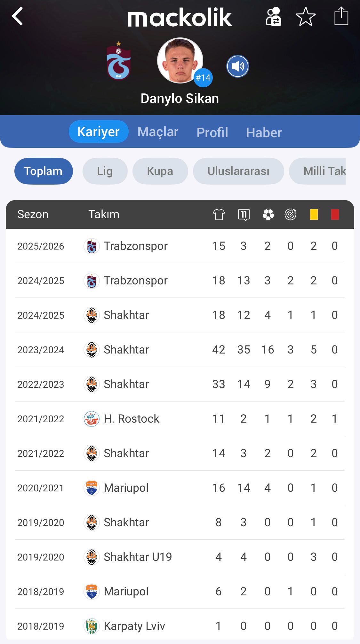Tap the Trabzonspor crest in header
360x644 pixels.
click(x=119, y=61)
